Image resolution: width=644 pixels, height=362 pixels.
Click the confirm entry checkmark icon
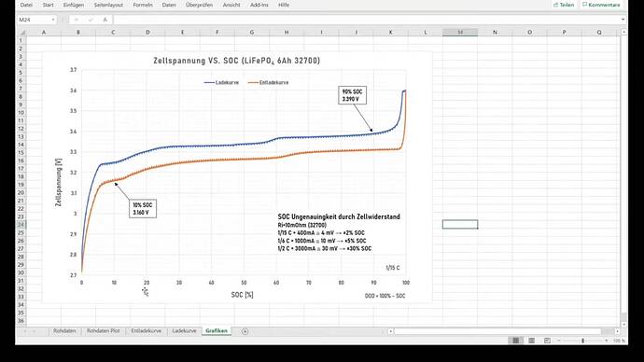pyautogui.click(x=91, y=20)
